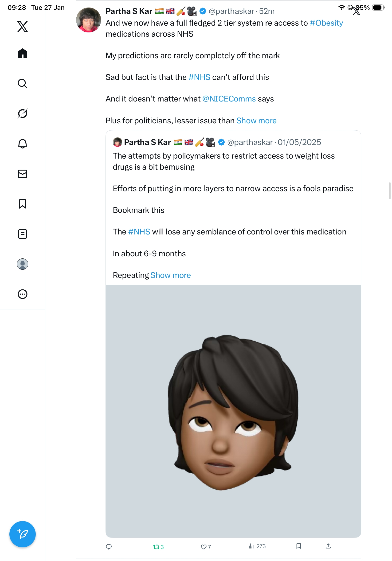Open Grok from the sidebar

pyautogui.click(x=23, y=113)
